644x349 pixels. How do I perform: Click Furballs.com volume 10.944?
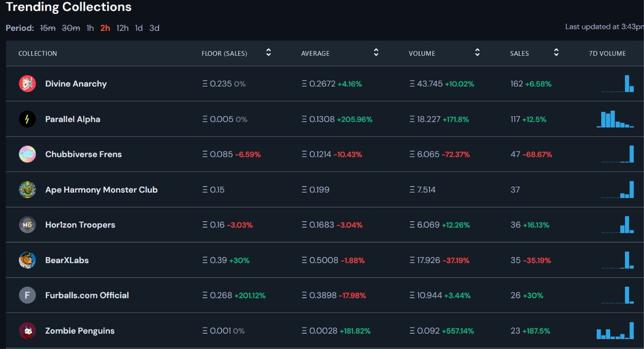pos(426,295)
